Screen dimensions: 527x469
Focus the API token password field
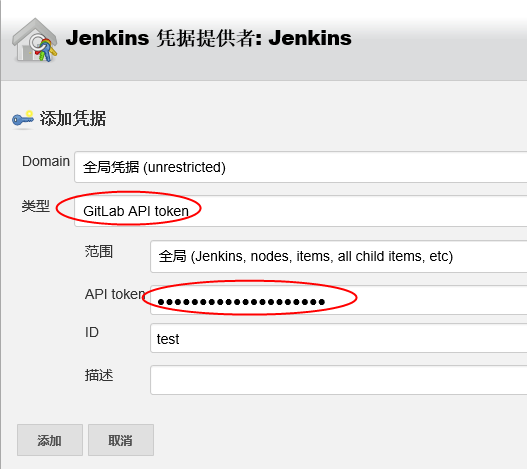click(338, 300)
